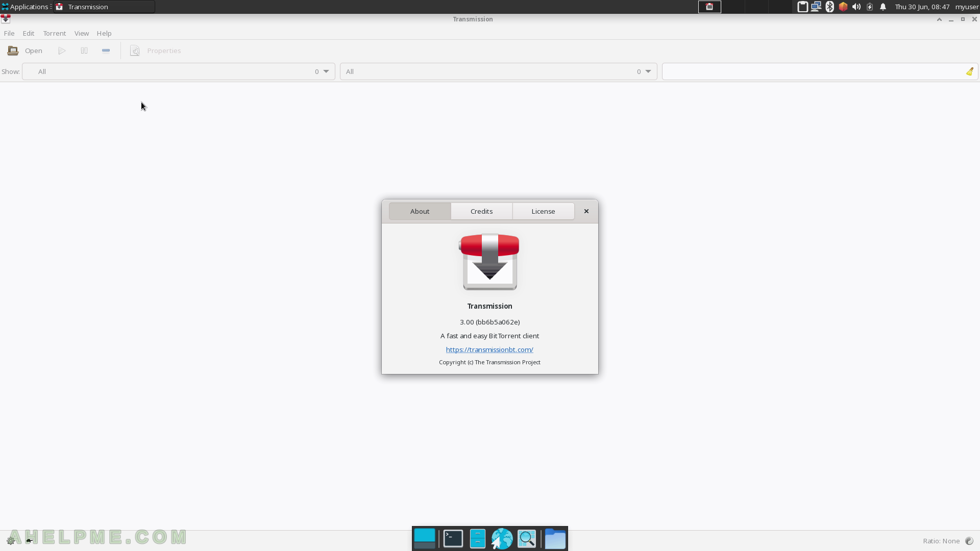Screen dimensions: 980x551
Task: Click the Remove torrent minus icon
Action: (x=106, y=51)
